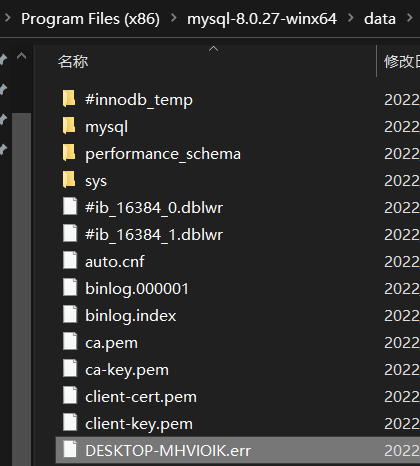The image size is (420, 466).
Task: Select file name #ib_16384_1.dblwr
Action: coord(154,235)
